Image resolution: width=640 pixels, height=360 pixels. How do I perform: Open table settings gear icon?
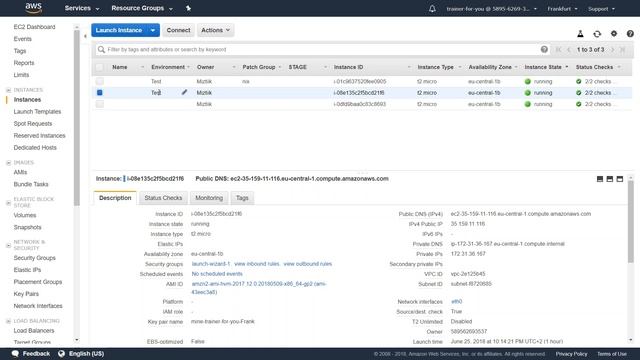pos(613,34)
